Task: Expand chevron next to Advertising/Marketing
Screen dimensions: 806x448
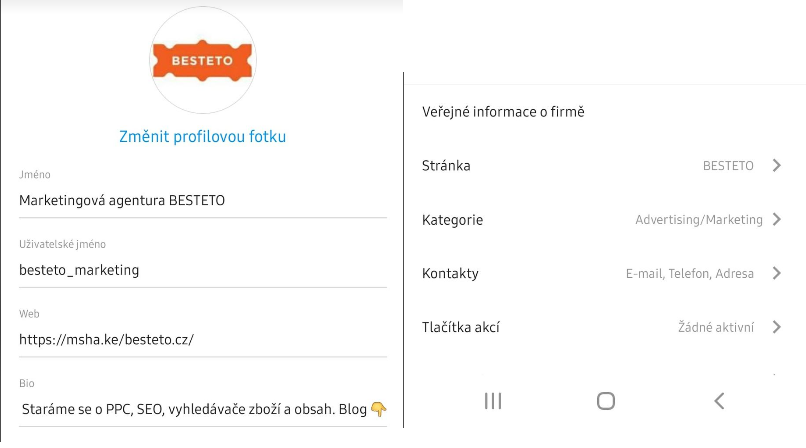Action: (777, 219)
